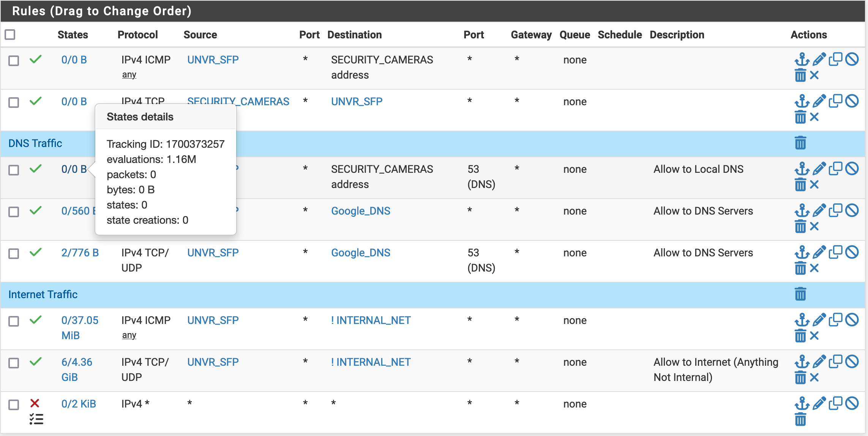This screenshot has height=436, width=868.
Task: Check the box for the first ICMP rule
Action: tap(14, 60)
